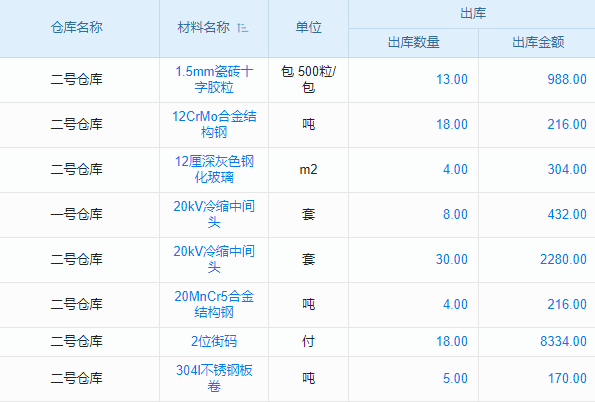Screen dimensions: 595x402
Task: Click quantity 8.00 in 一号仓库 row
Action: point(455,214)
